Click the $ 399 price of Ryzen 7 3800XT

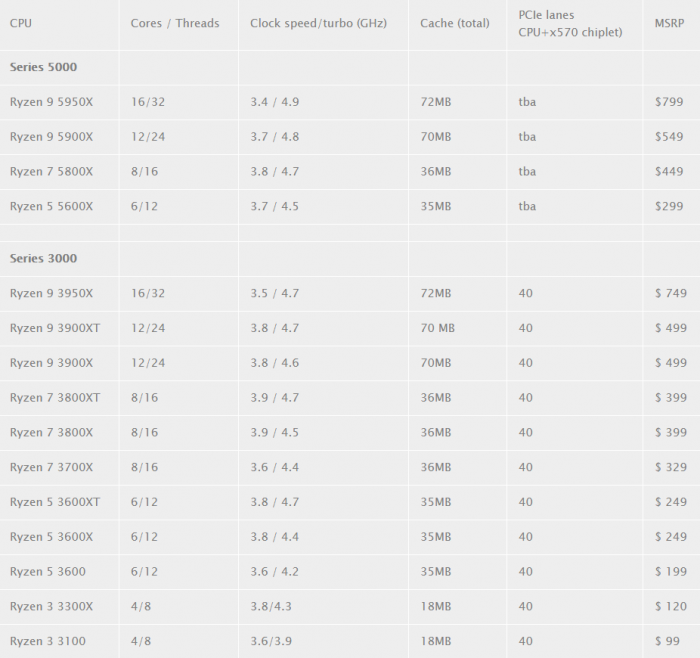(671, 398)
